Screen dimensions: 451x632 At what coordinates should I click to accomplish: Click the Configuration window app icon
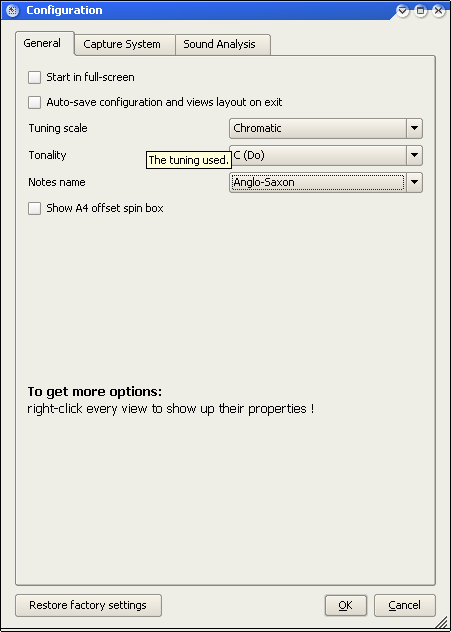pyautogui.click(x=12, y=10)
